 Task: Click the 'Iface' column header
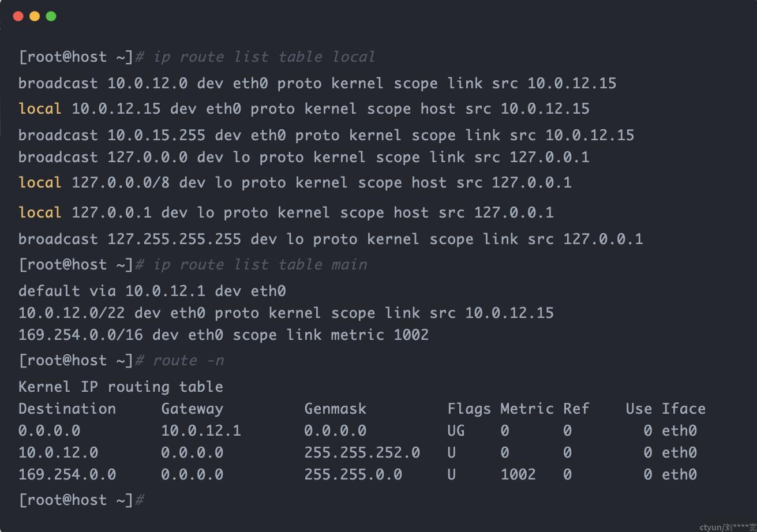tap(684, 409)
